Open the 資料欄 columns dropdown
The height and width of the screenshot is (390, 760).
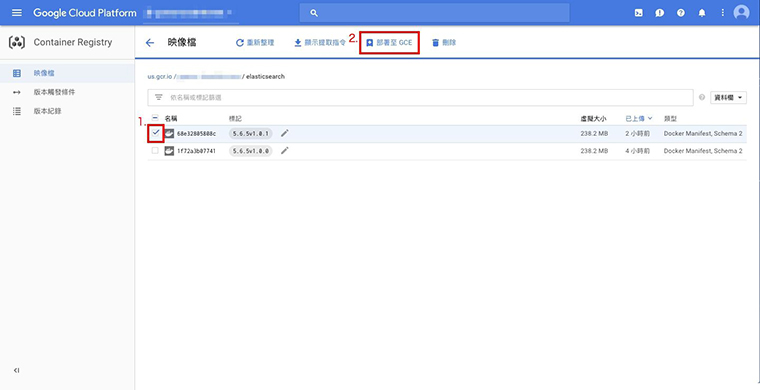pyautogui.click(x=728, y=97)
